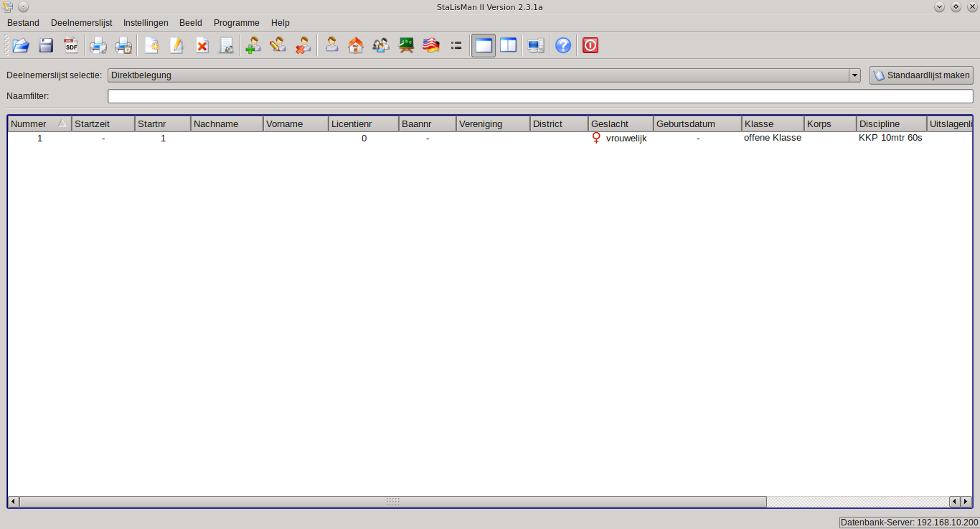Click the Standaardlijst maken button
This screenshot has height=529, width=980.
tap(921, 75)
